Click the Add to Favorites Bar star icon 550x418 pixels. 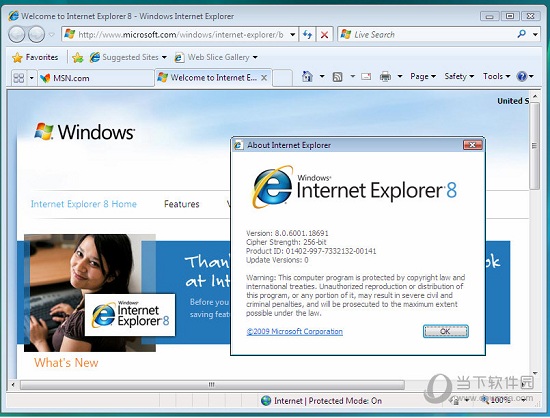click(78, 57)
